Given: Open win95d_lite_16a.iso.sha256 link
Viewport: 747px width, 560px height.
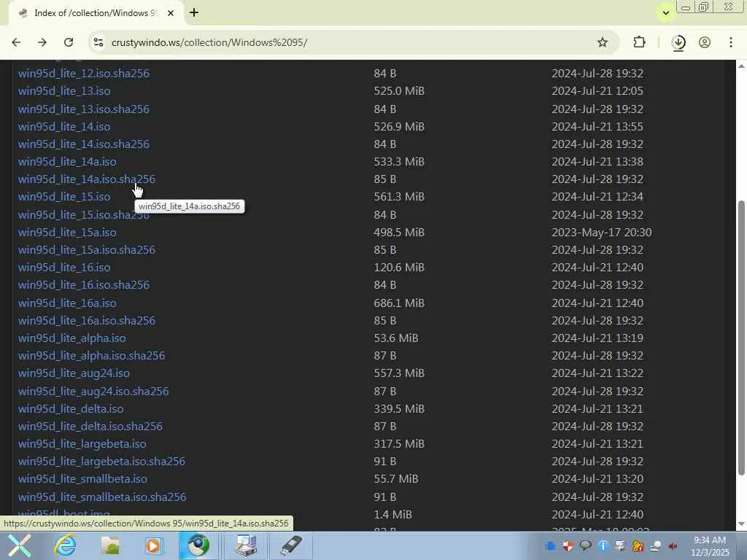Looking at the screenshot, I should tap(87, 321).
